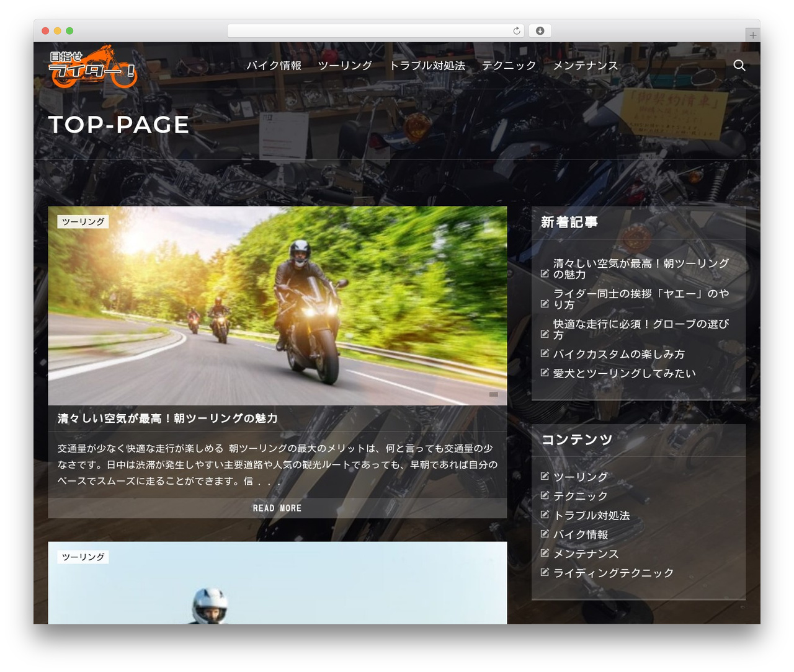This screenshot has width=794, height=672.
Task: Open the helmet rider photo of second article
Action: click(277, 583)
